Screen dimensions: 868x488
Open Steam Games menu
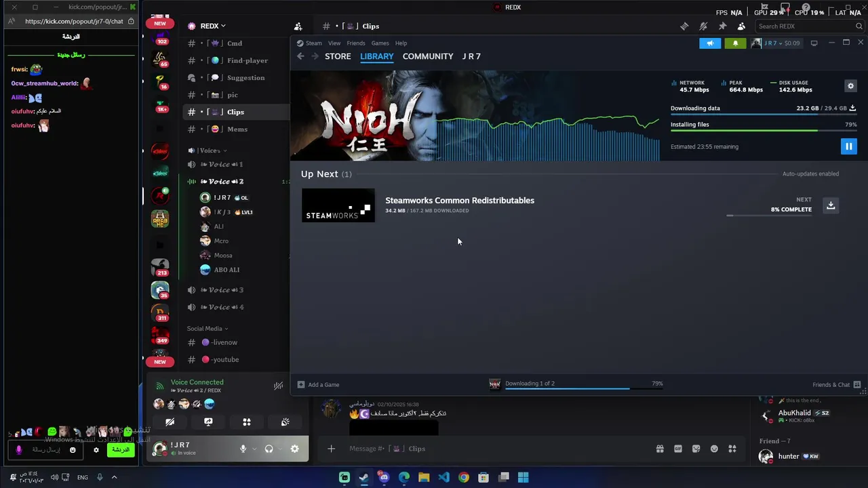[380, 43]
